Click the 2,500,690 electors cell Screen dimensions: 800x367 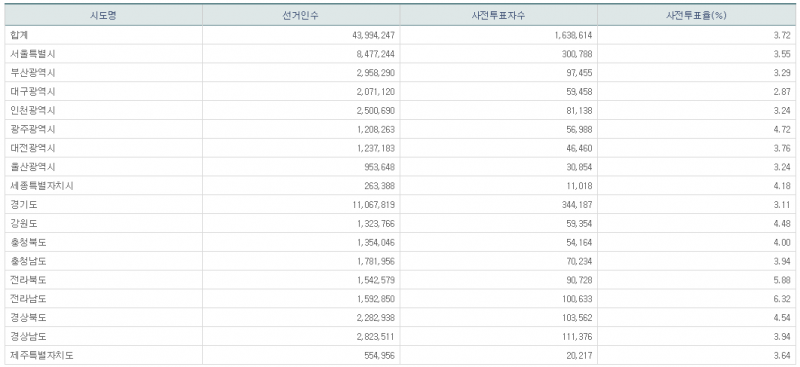(x=376, y=111)
